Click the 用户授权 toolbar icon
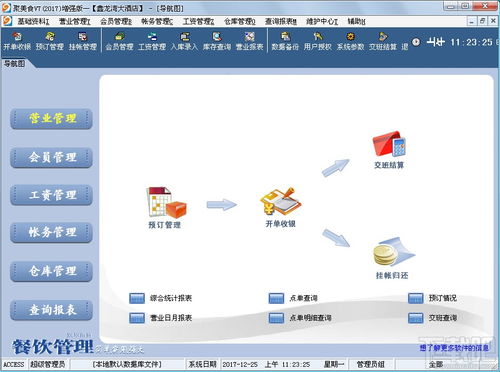 click(318, 41)
